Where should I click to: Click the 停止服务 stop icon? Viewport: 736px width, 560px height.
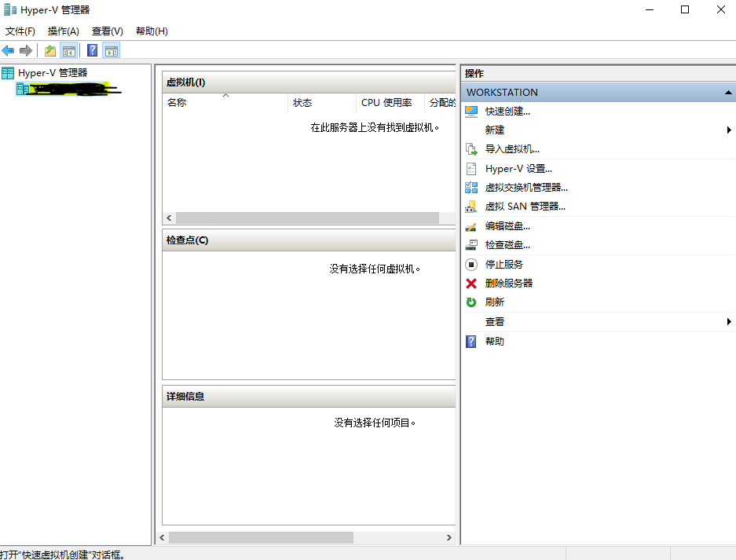[x=471, y=265]
